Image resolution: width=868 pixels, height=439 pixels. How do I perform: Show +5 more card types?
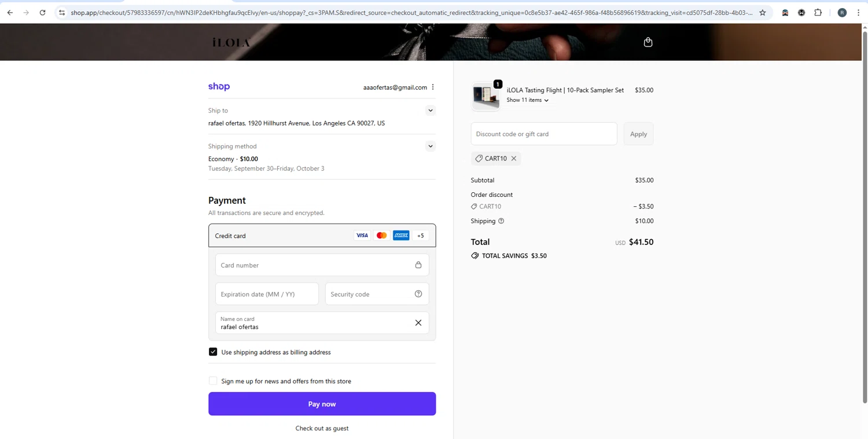(x=421, y=235)
